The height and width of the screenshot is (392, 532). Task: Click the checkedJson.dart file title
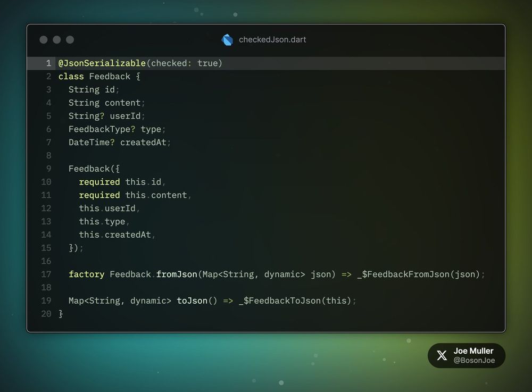272,40
